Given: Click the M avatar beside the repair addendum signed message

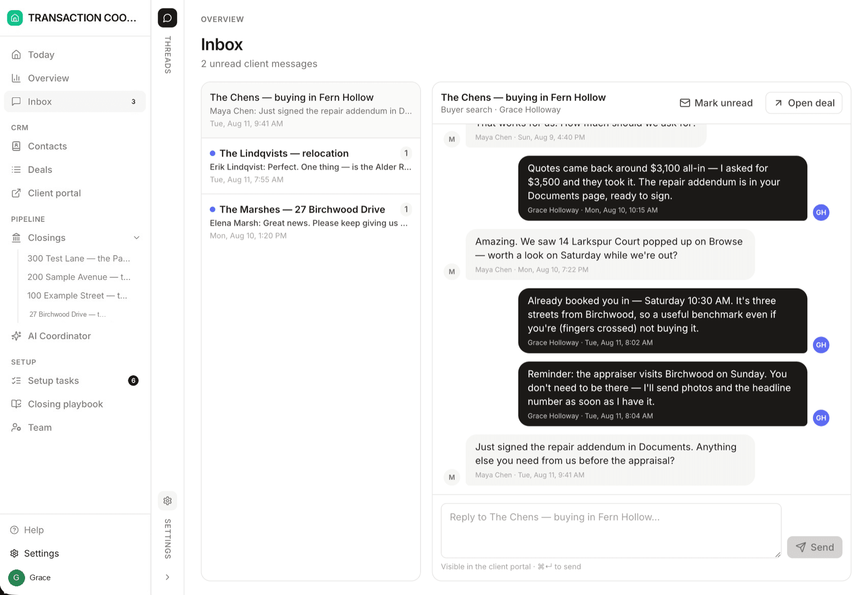Looking at the screenshot, I should tap(452, 477).
